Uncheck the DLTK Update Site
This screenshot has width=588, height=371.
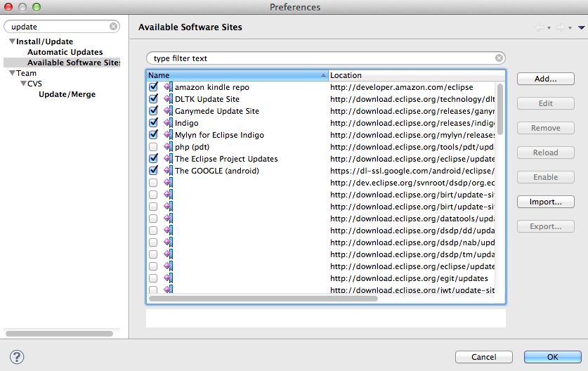153,98
